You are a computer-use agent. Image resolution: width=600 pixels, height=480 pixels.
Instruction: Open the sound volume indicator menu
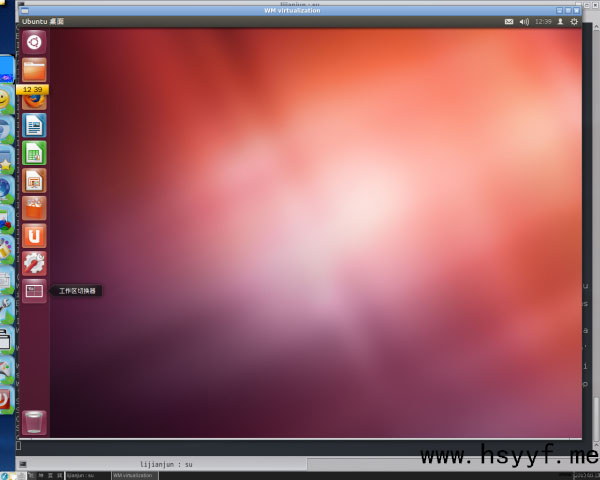(x=522, y=21)
